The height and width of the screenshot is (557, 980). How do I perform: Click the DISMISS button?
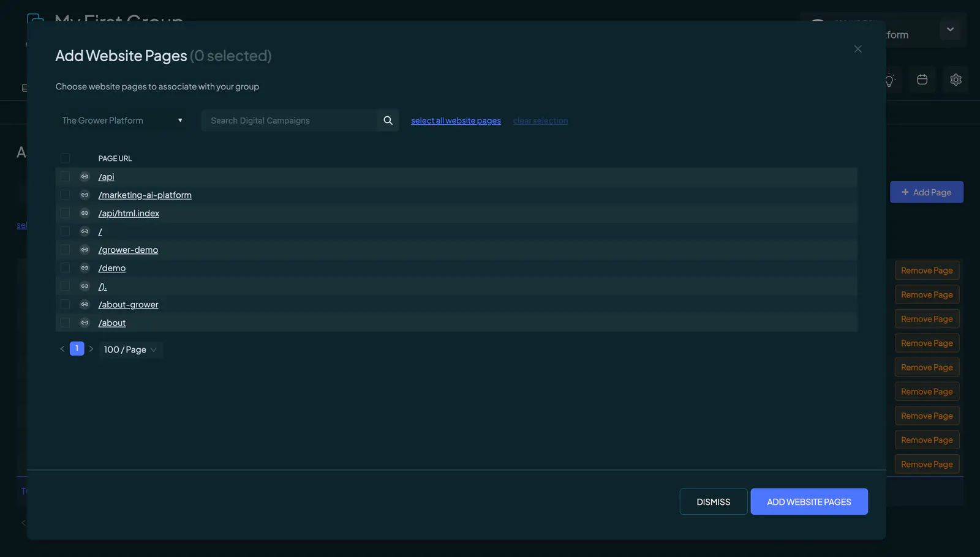click(714, 502)
